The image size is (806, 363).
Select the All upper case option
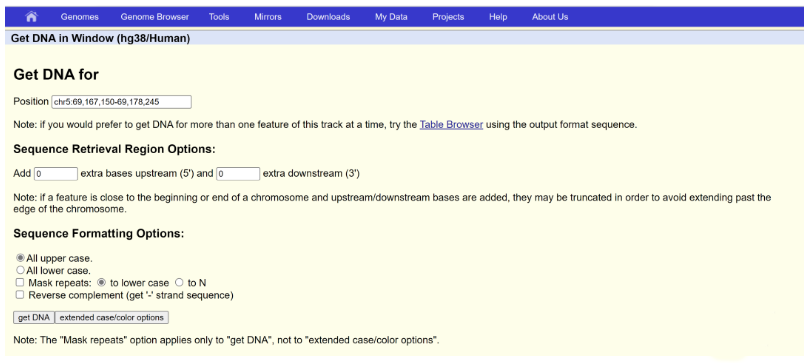coord(21,258)
